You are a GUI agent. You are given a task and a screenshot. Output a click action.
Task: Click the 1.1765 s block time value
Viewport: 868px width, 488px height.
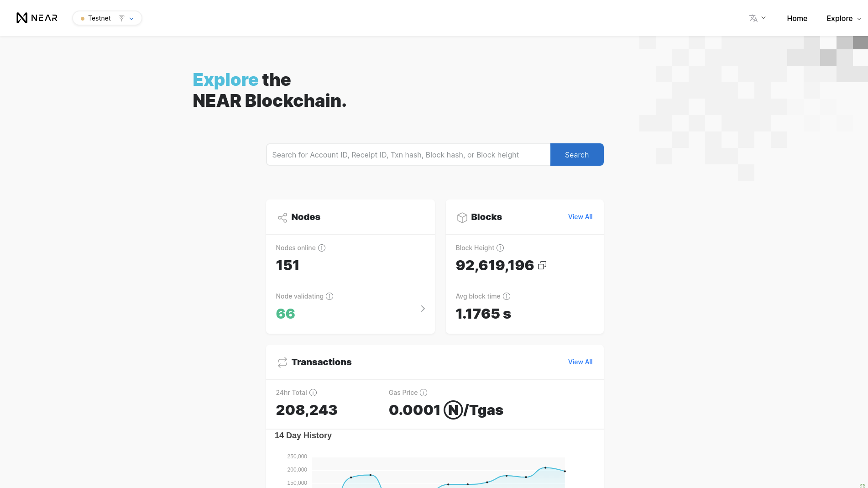[x=483, y=314]
